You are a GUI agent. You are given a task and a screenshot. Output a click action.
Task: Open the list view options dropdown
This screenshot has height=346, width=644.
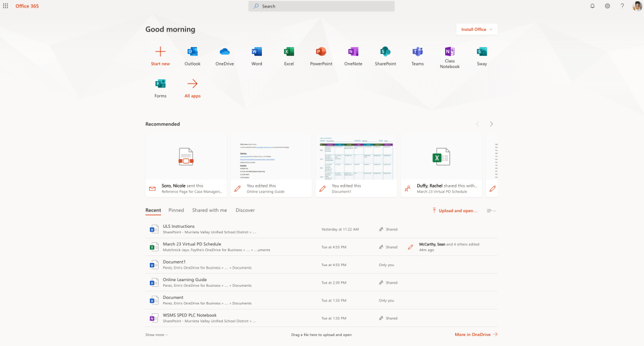point(491,211)
